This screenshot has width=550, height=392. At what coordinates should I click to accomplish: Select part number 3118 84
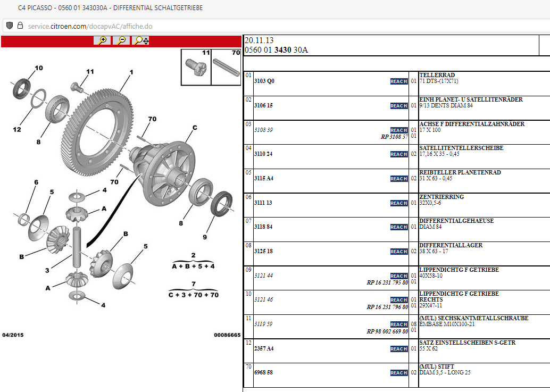263,227
